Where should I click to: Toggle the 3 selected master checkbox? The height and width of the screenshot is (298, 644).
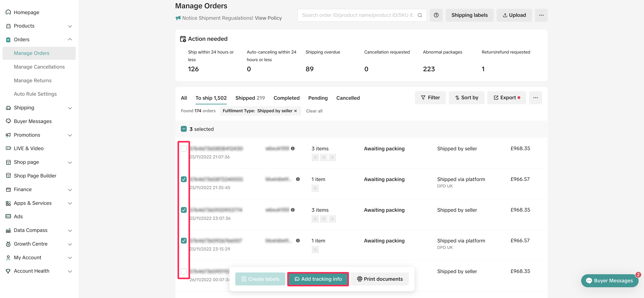click(x=184, y=129)
